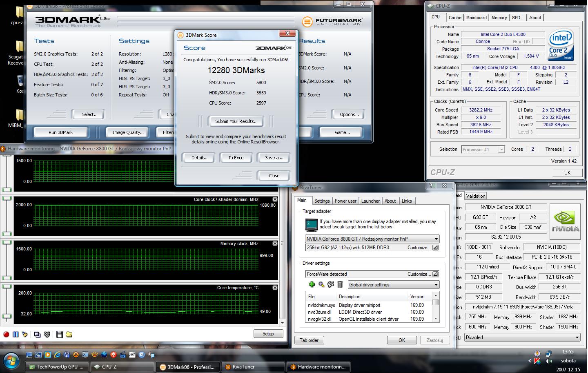Viewport: 588px width, 373px height.
Task: Switch to Validation tab in GPU-Z
Action: 476,196
